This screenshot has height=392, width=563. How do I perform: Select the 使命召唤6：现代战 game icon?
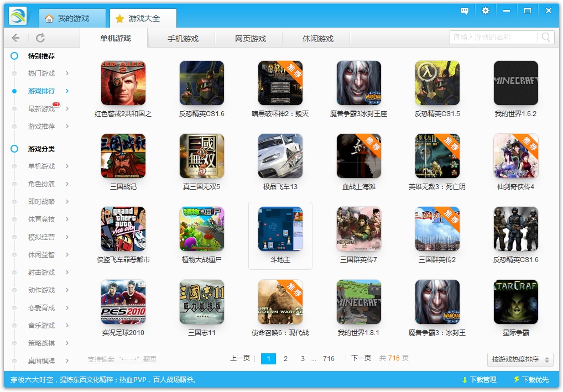(280, 302)
